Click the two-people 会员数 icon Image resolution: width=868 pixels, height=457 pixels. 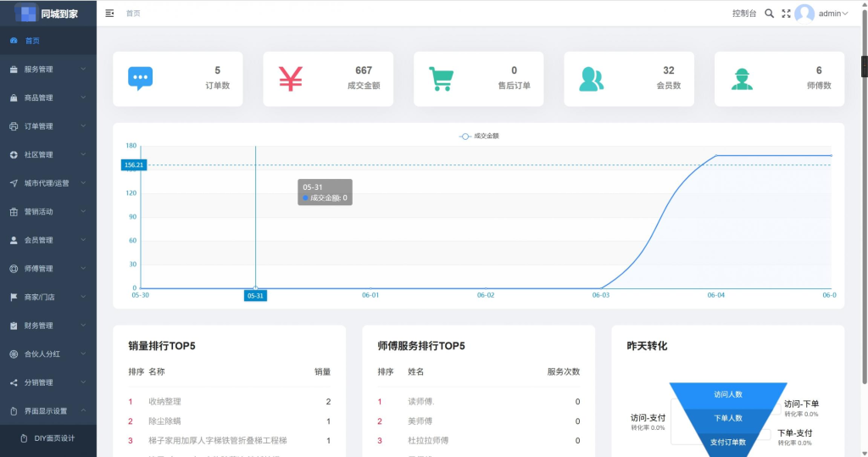(591, 79)
